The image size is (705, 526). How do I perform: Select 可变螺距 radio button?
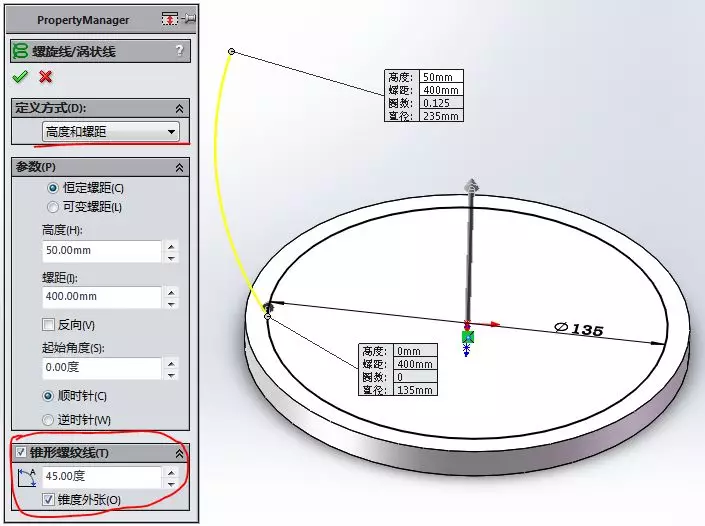coord(53,207)
